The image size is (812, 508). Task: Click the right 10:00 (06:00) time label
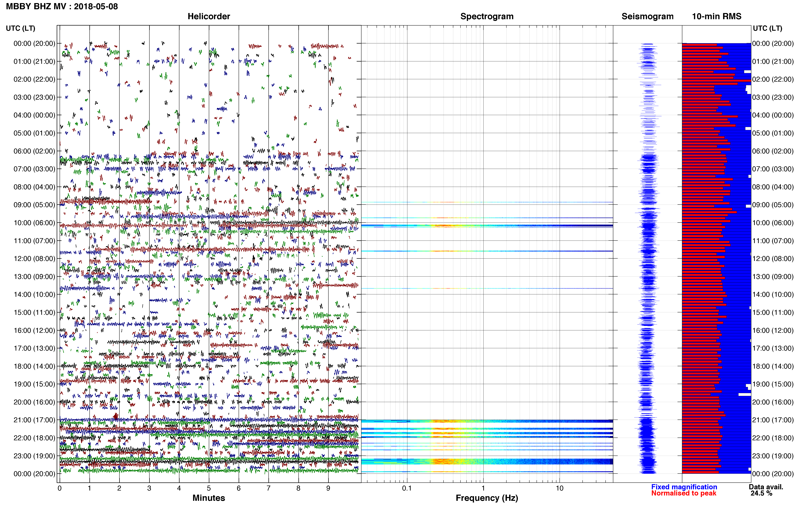click(x=773, y=223)
